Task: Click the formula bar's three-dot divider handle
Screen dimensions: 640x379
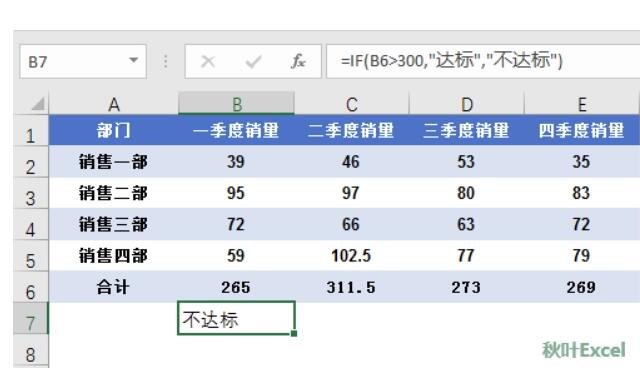Action: point(165,61)
